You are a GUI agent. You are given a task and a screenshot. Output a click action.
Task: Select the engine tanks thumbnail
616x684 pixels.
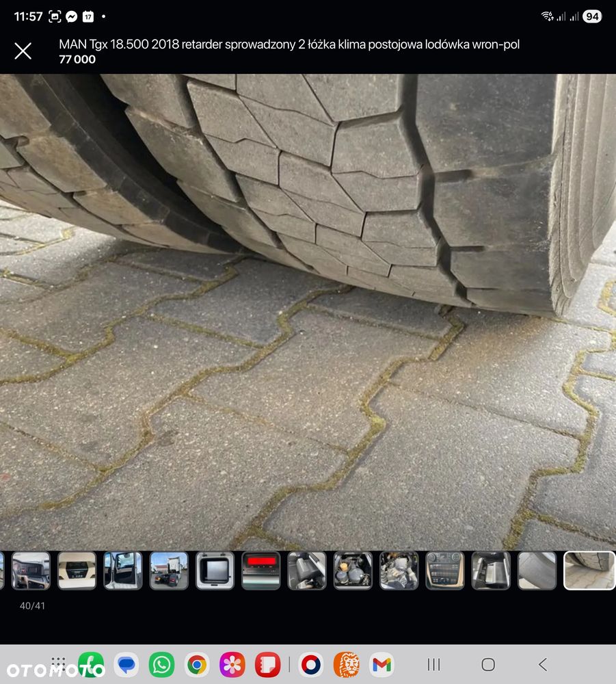pos(353,570)
